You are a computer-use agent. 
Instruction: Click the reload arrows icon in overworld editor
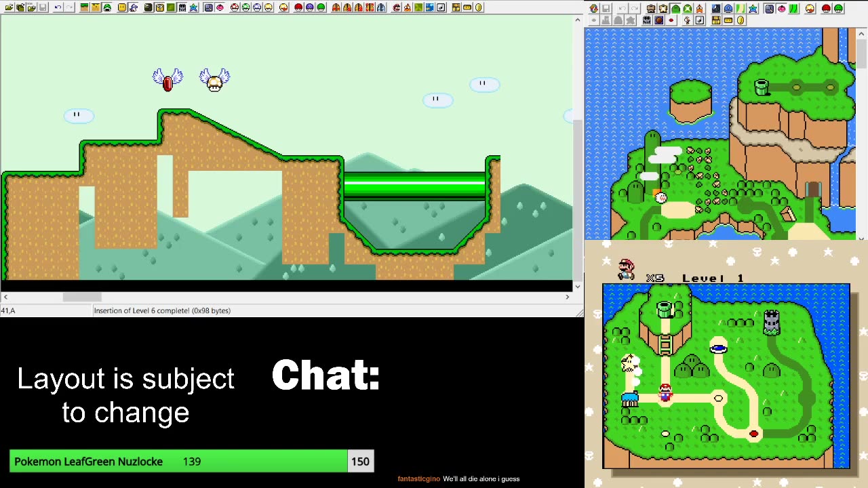tap(595, 9)
